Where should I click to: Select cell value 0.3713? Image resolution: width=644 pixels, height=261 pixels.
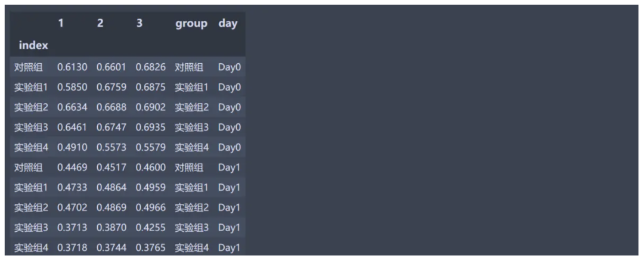pyautogui.click(x=72, y=228)
